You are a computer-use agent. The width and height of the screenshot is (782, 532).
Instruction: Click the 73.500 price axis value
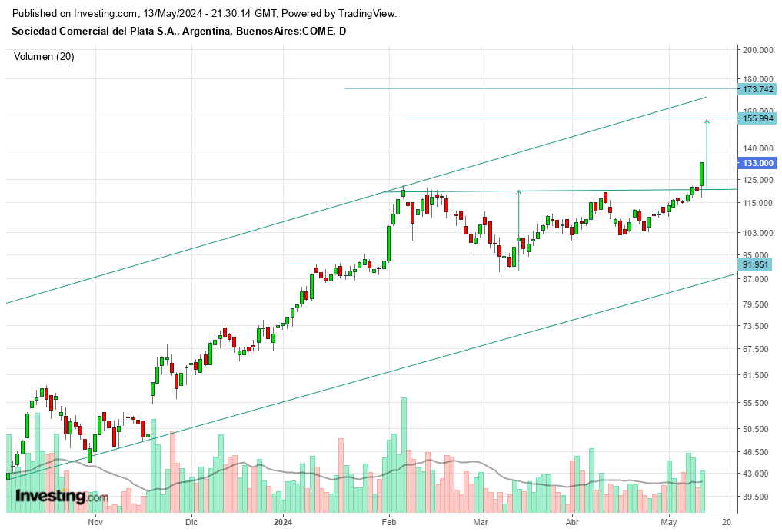[756, 326]
